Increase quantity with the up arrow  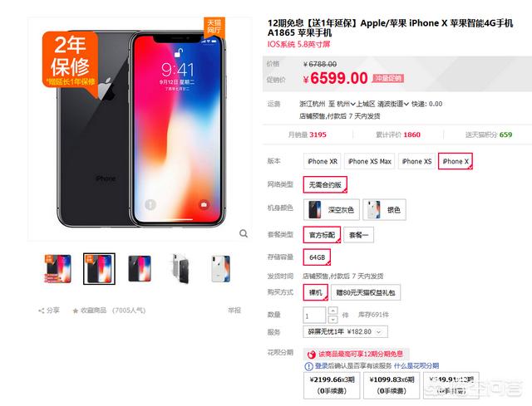(332, 311)
